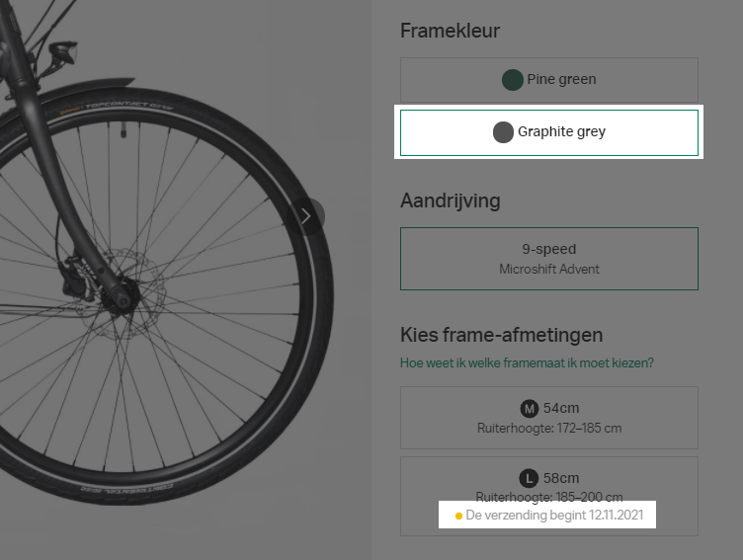Click the Ruiterhoogte 172–185 cm text
The height and width of the screenshot is (560, 743).
point(548,429)
